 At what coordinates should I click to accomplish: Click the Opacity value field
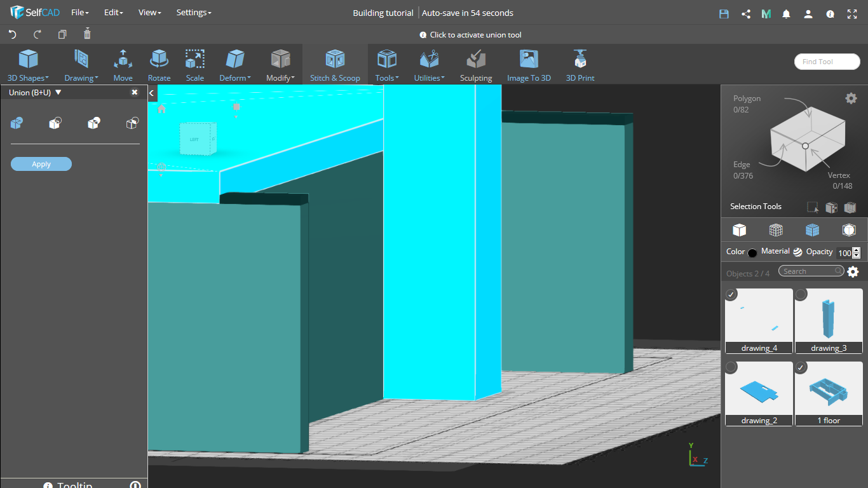point(844,253)
